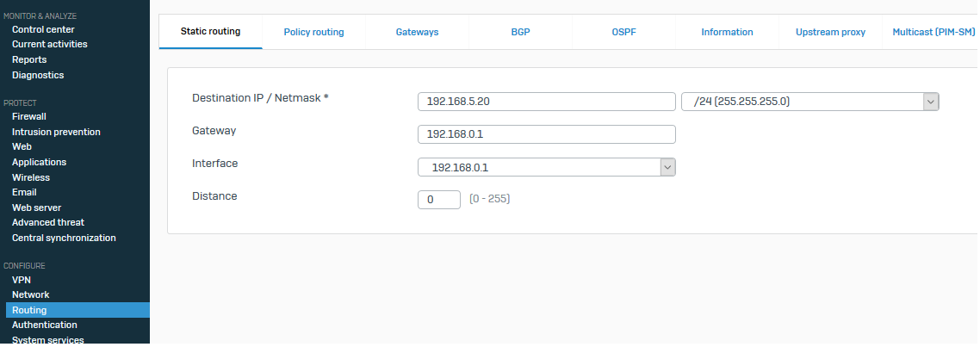Viewport: 980px width, 347px height.
Task: Expand the Interface dropdown list
Action: (x=667, y=167)
